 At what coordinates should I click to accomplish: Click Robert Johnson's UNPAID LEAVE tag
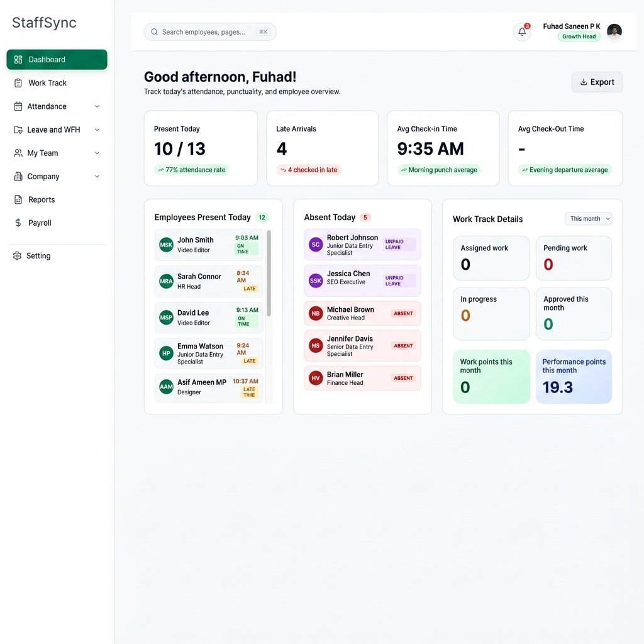[399, 245]
